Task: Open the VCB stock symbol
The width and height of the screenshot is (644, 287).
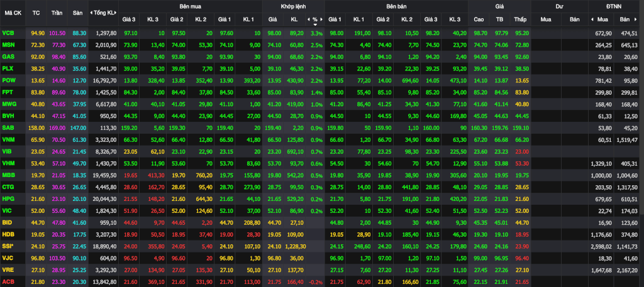Action: 8,33
